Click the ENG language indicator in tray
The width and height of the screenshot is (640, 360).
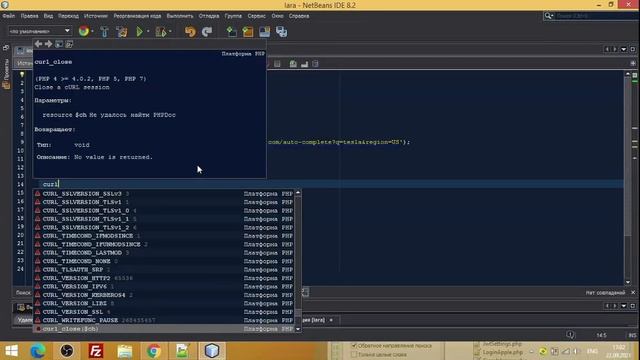[592, 351]
